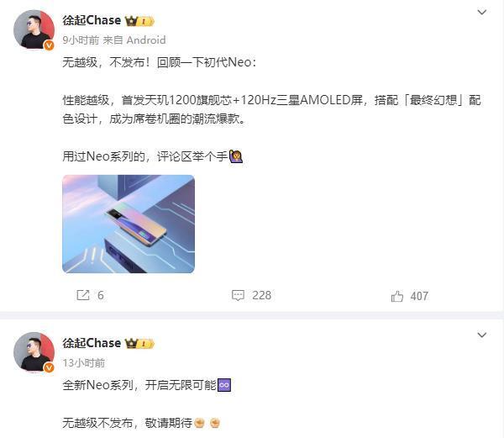504x438 pixels.
Task: Click the 来自 Android source link
Action: pyautogui.click(x=134, y=40)
